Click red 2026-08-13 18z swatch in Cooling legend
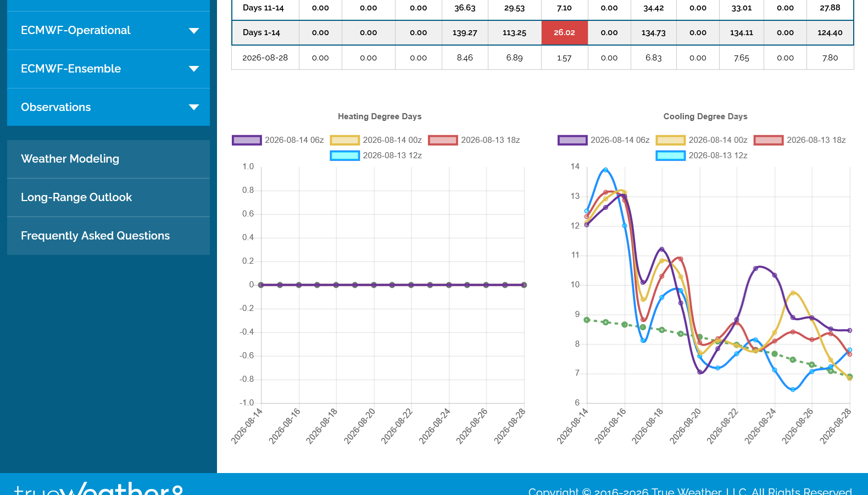This screenshot has width=868, height=495. 769,140
